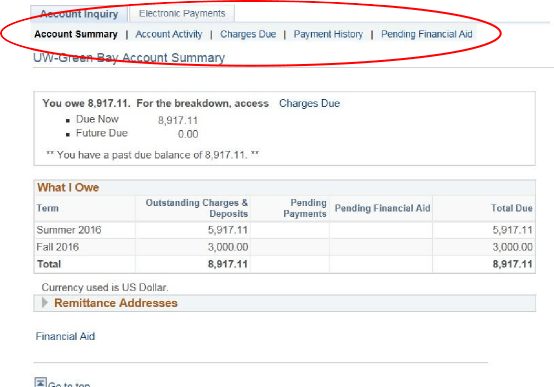The image size is (554, 387).
Task: Open the Pending Financial Aid navigation link
Action: tap(426, 34)
